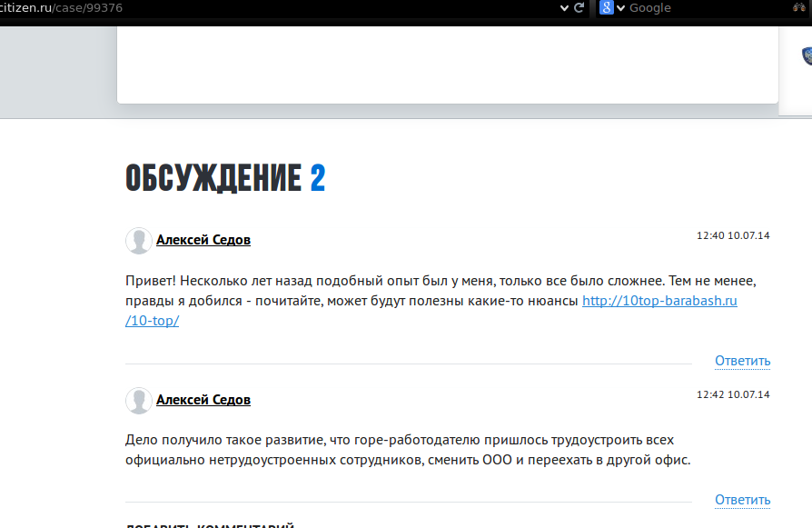Click the blue comment count 2
The image size is (812, 528).
coord(317,179)
